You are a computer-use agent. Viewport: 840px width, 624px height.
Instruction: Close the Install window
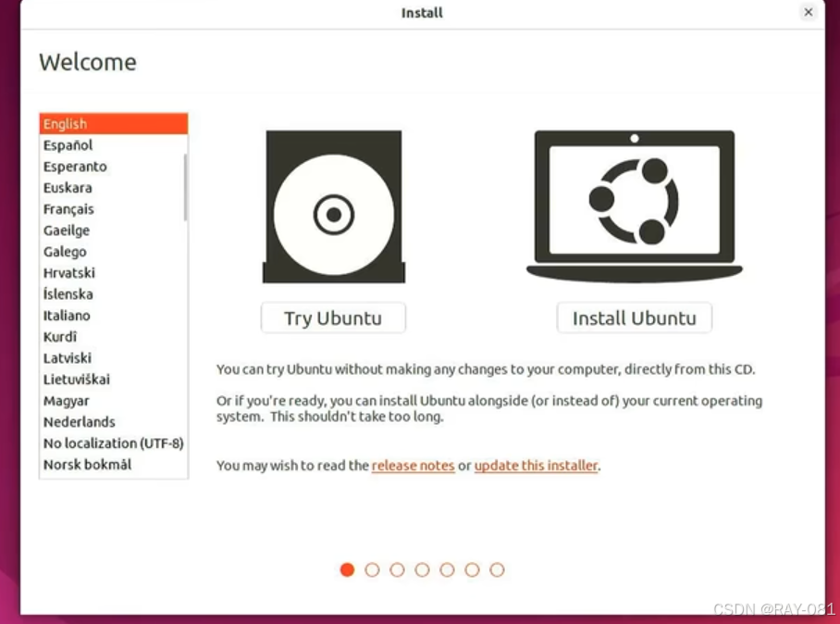(x=808, y=13)
